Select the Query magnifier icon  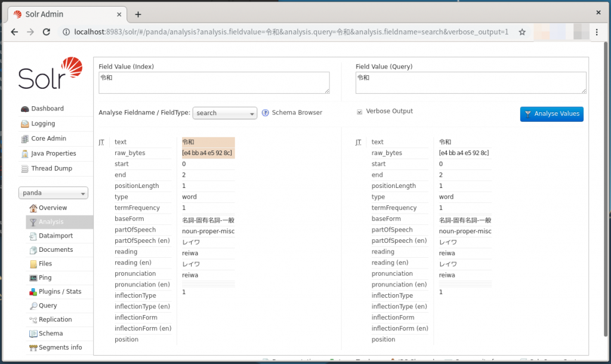(x=34, y=306)
